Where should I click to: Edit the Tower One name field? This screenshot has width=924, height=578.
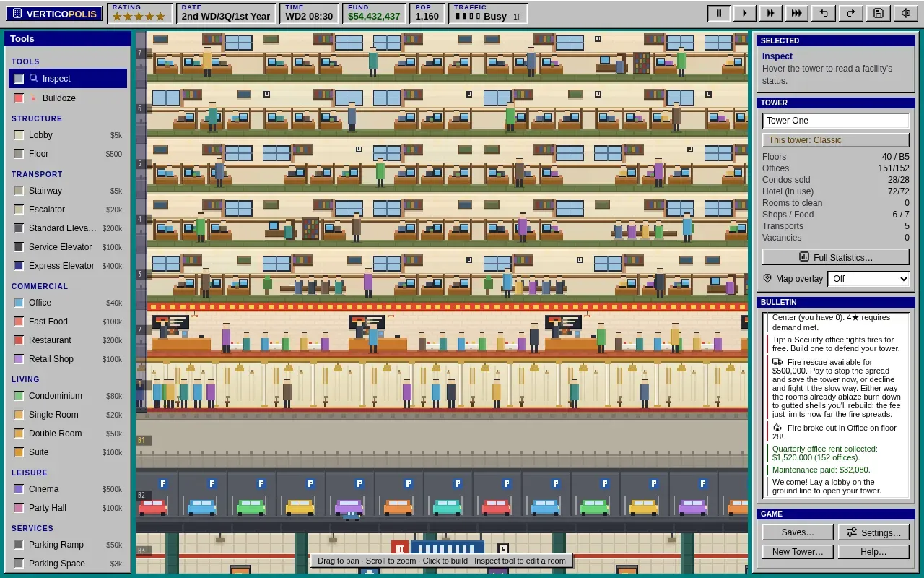[836, 121]
